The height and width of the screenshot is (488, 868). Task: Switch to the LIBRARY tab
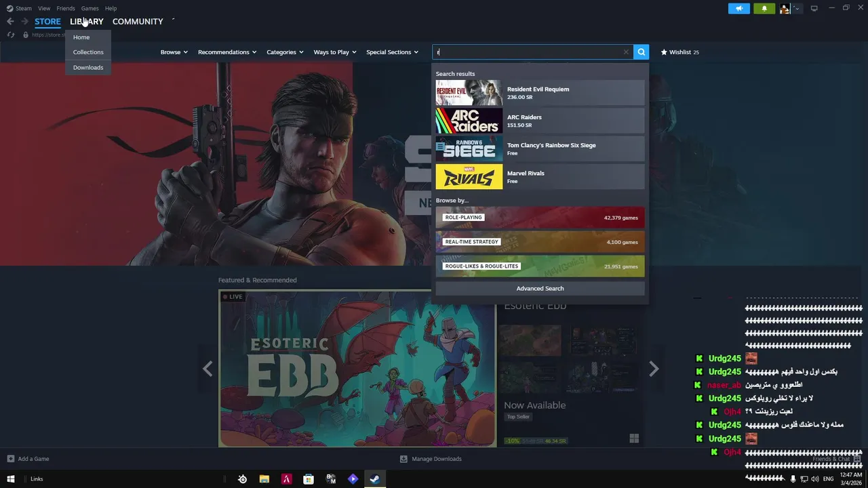[x=87, y=22]
